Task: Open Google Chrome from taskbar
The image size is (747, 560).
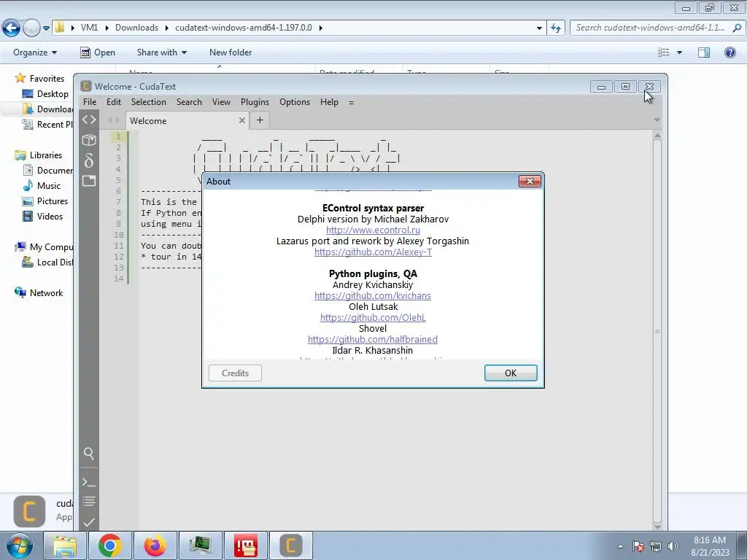Action: pyautogui.click(x=110, y=545)
